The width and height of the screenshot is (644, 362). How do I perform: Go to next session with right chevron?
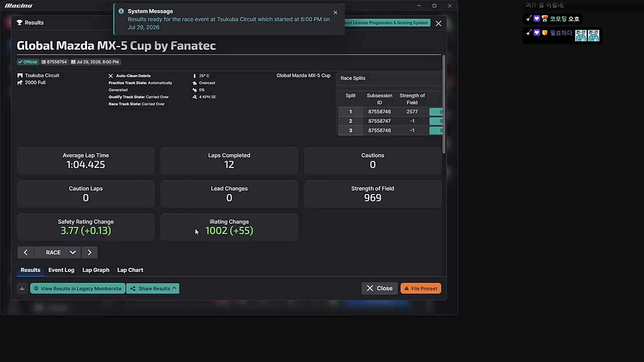coord(90,252)
